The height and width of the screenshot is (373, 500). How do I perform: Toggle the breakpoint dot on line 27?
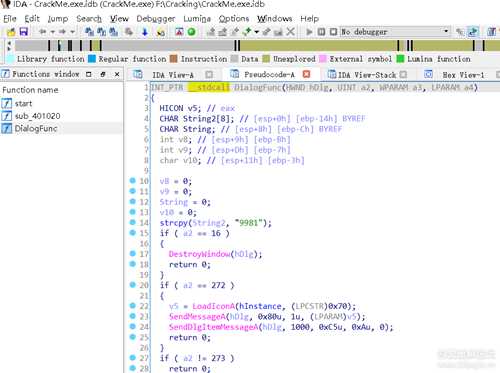click(133, 357)
